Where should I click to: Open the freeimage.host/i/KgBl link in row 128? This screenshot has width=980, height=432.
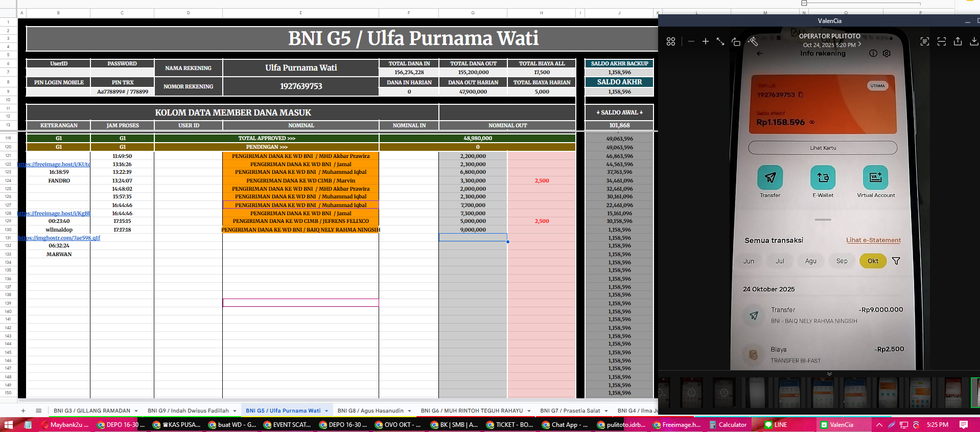[54, 213]
